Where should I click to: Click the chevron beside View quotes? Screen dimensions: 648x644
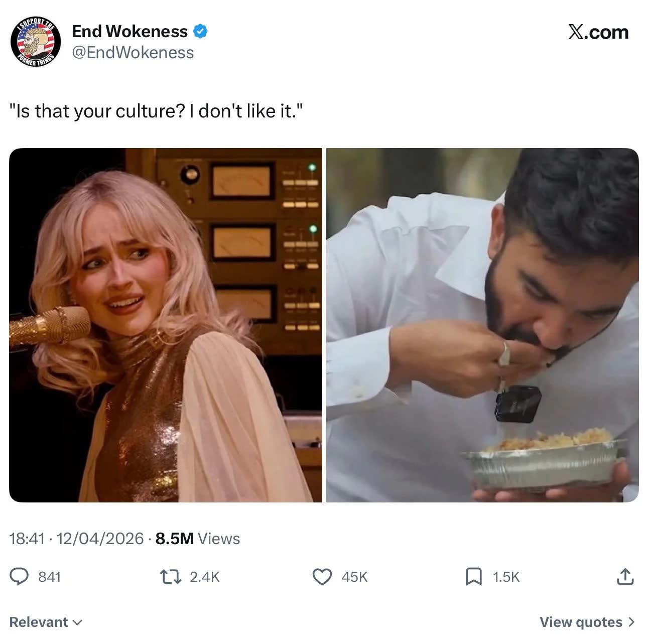point(631,622)
